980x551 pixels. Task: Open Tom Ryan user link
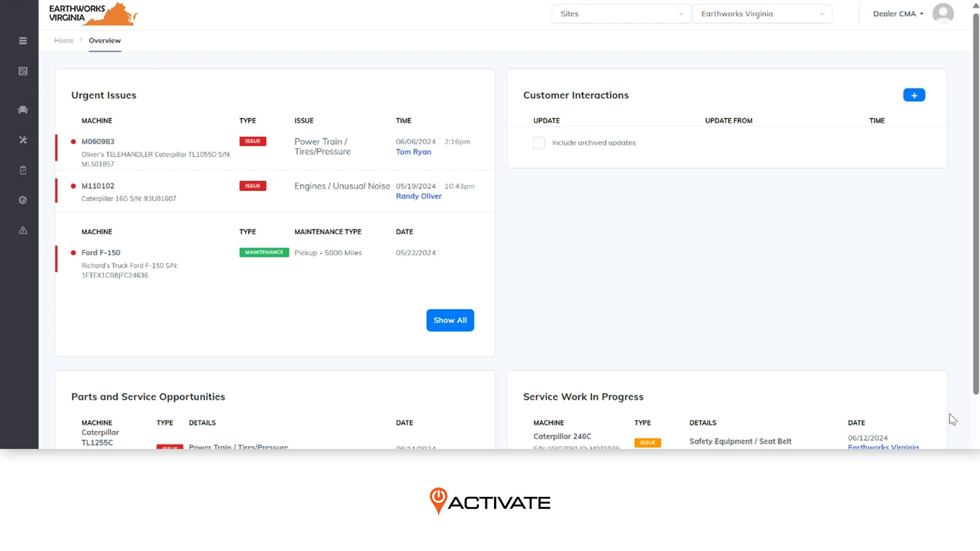click(x=413, y=152)
